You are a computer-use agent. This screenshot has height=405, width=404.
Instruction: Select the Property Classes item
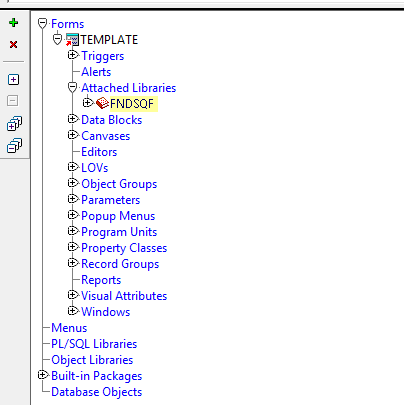pos(124,248)
